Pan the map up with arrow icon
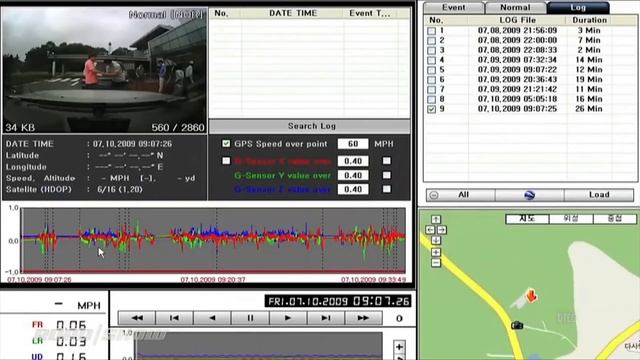The height and width of the screenshot is (360, 640). click(x=436, y=220)
